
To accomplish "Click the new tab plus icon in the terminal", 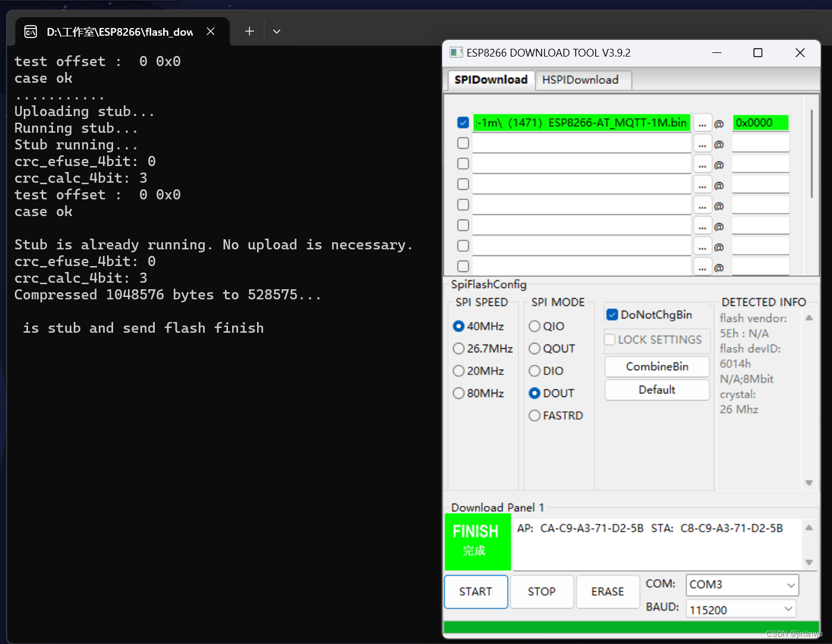I will [x=249, y=31].
